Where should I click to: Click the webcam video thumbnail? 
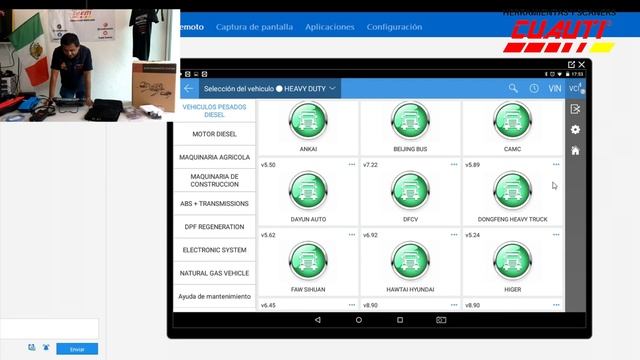tap(90, 65)
